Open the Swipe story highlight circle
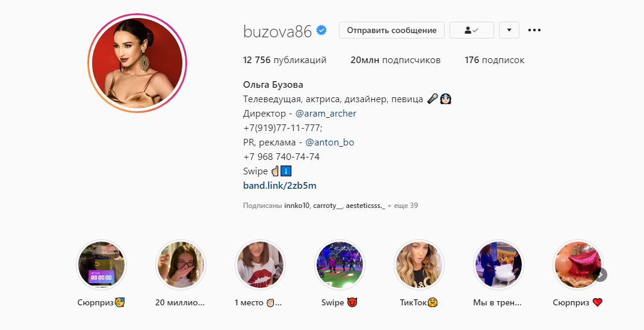The height and width of the screenshot is (330, 644). point(339,265)
